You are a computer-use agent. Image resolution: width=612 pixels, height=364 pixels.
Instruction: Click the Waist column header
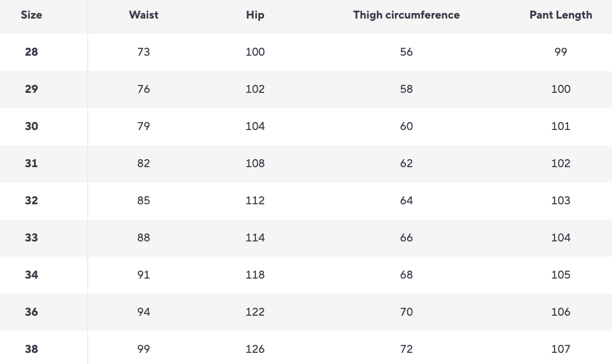[143, 15]
